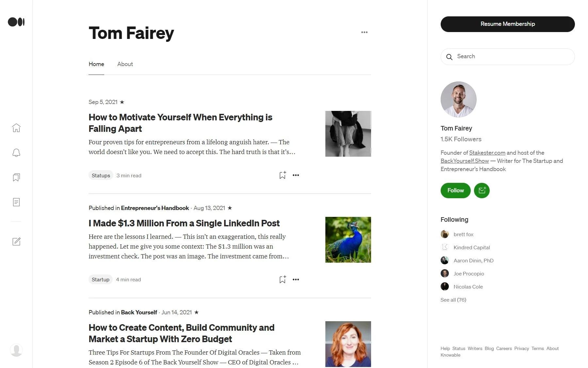The height and width of the screenshot is (368, 588).
Task: Open notifications bell icon
Action: tap(16, 153)
